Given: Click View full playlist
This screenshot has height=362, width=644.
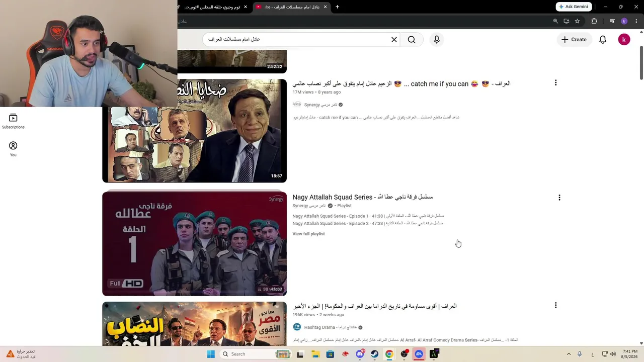Looking at the screenshot, I should pyautogui.click(x=308, y=234).
